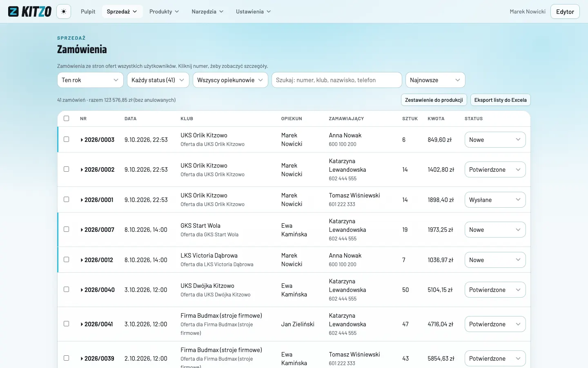The image size is (588, 368).
Task: Click Eksport listy do Excela
Action: 500,100
